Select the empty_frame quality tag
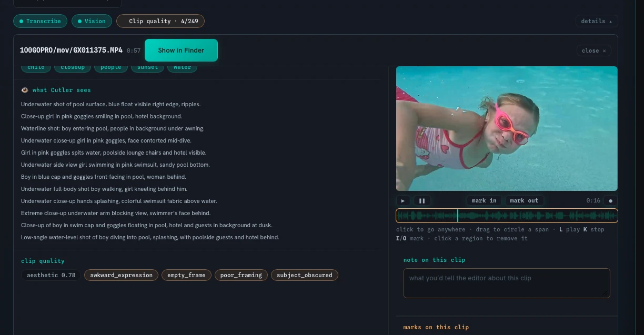The height and width of the screenshot is (335, 644). click(x=186, y=275)
